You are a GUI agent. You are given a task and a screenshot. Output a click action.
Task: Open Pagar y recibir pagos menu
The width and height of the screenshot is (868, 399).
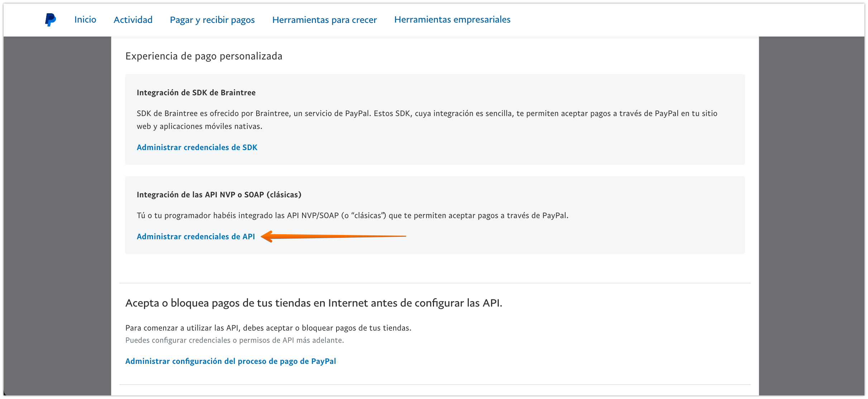point(212,20)
